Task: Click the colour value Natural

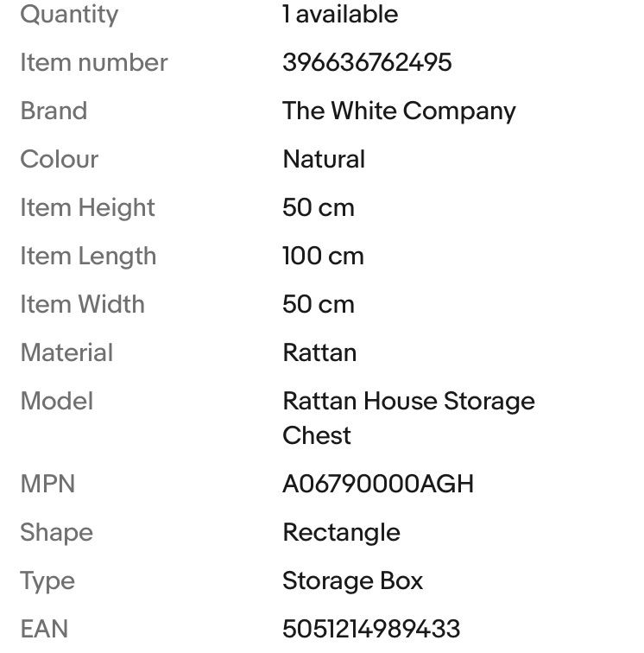Action: point(324,159)
